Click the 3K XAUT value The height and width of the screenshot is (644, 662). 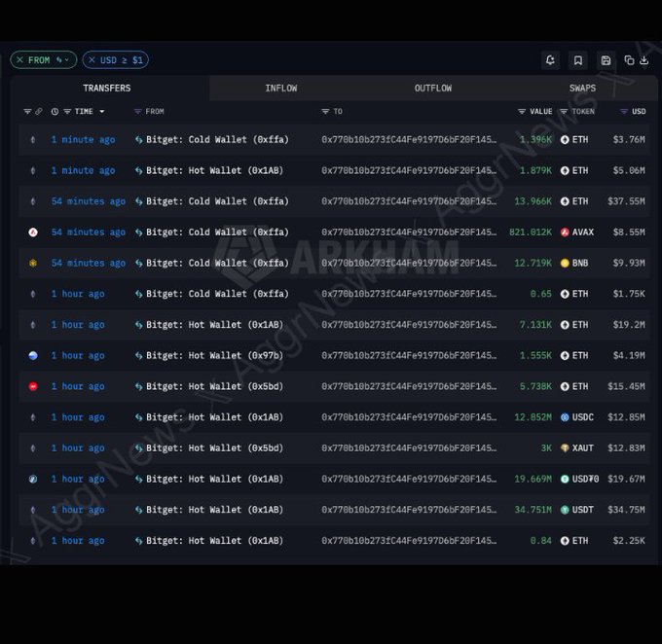(546, 448)
